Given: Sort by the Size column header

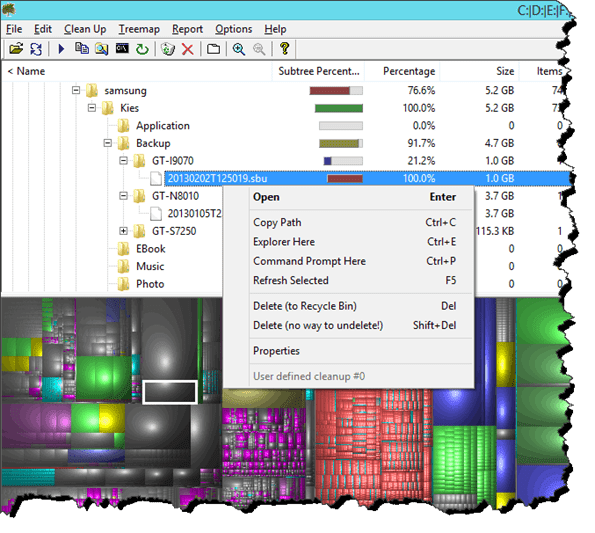Looking at the screenshot, I should [x=480, y=71].
